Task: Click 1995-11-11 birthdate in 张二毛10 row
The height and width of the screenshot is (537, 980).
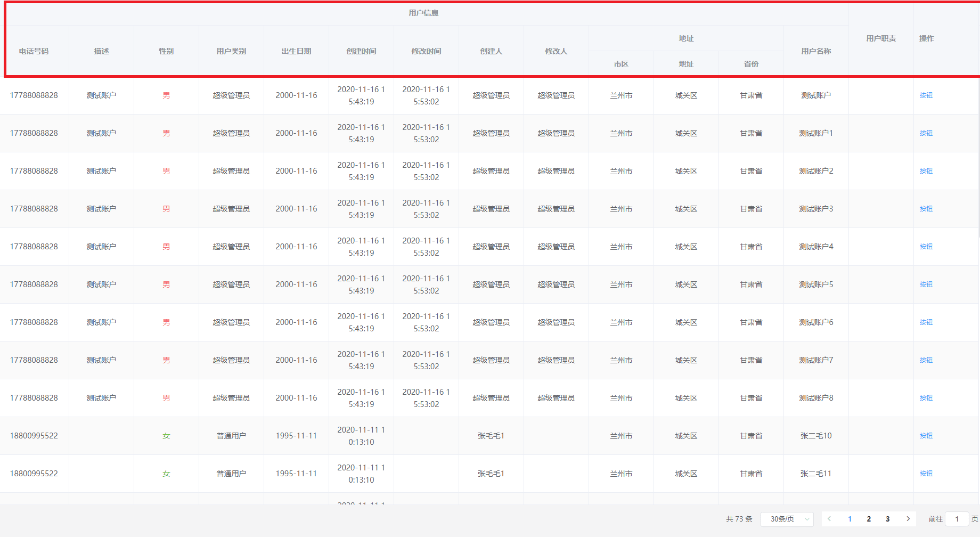Action: (296, 436)
